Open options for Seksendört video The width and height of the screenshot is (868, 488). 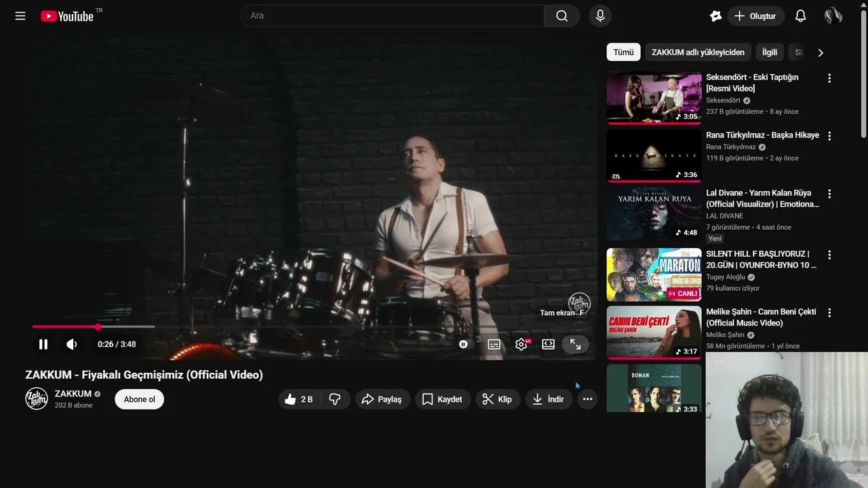pyautogui.click(x=829, y=79)
